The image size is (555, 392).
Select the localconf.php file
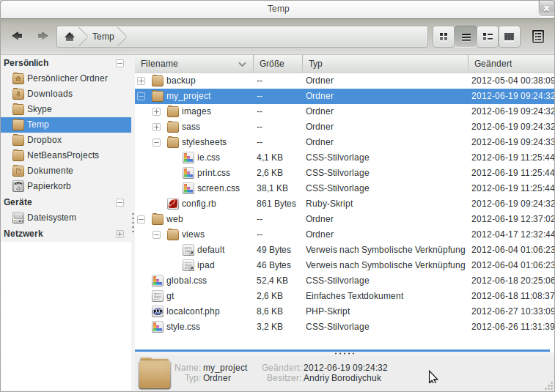192,311
